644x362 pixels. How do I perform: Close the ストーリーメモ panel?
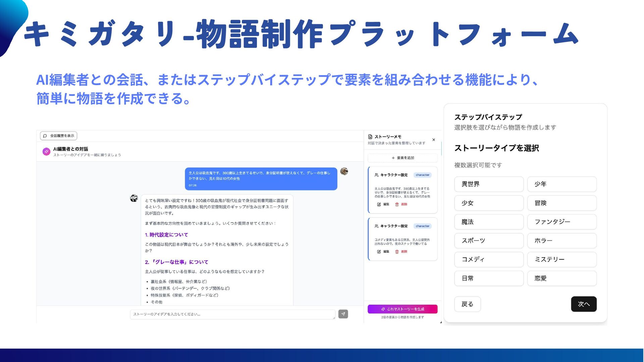434,140
